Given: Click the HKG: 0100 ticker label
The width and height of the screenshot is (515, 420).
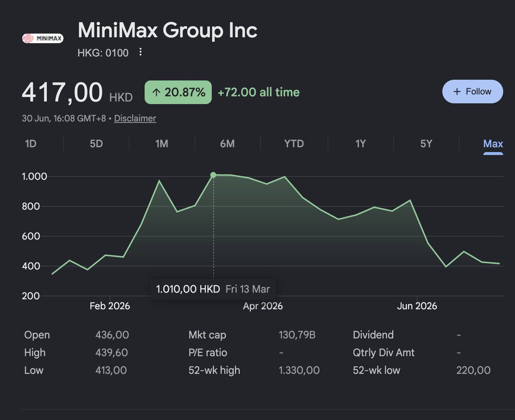Looking at the screenshot, I should click(x=103, y=53).
